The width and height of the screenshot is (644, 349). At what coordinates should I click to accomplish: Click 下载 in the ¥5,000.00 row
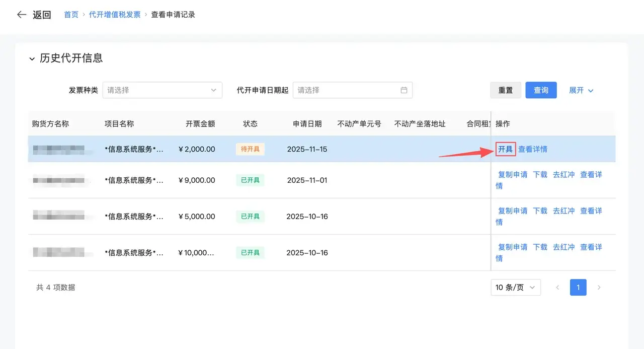tap(540, 211)
